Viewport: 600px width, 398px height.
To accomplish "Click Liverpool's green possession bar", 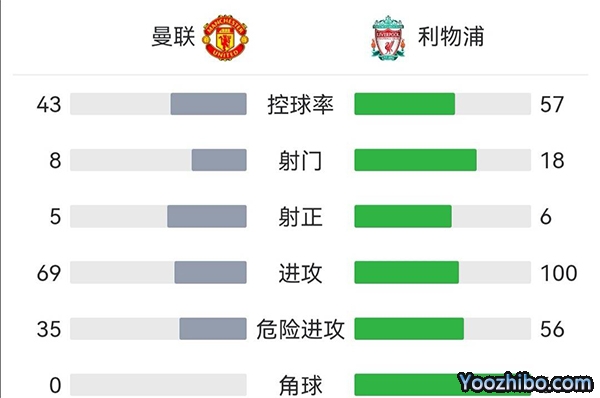I will 405,104.
